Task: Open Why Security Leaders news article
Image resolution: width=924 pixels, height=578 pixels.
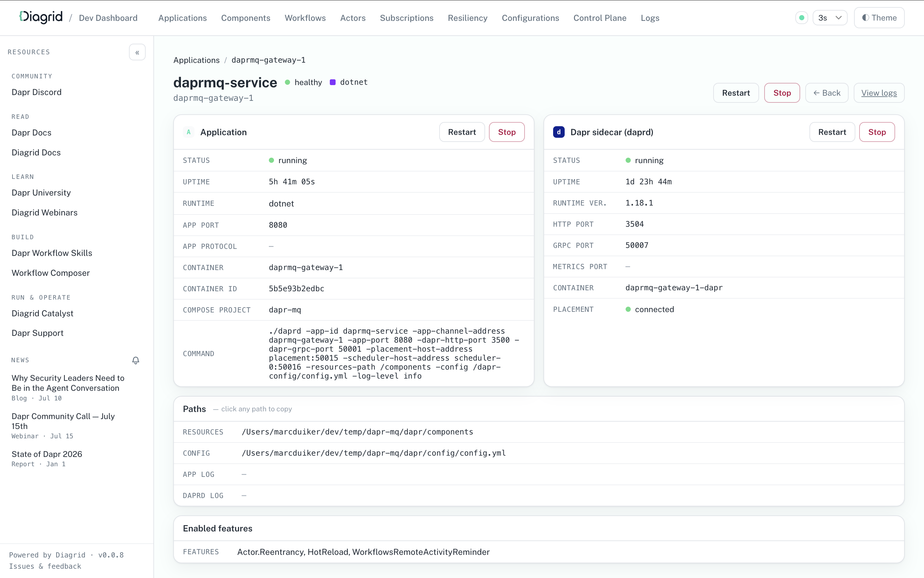Action: (x=68, y=383)
